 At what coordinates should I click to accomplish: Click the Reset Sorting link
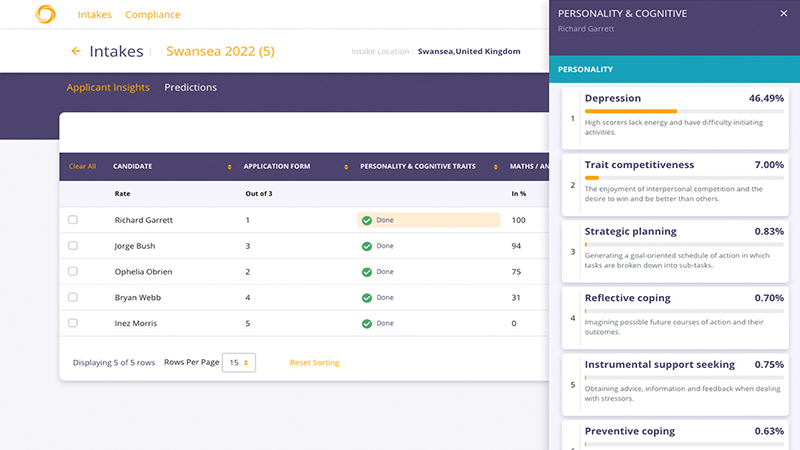click(314, 362)
